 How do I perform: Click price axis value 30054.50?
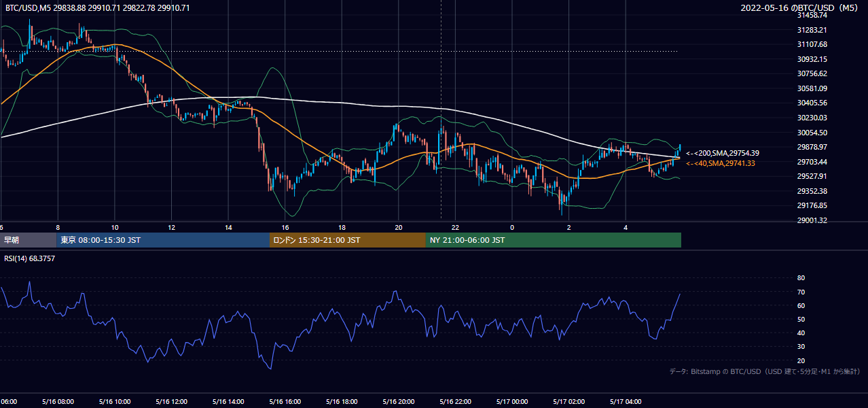[812, 133]
